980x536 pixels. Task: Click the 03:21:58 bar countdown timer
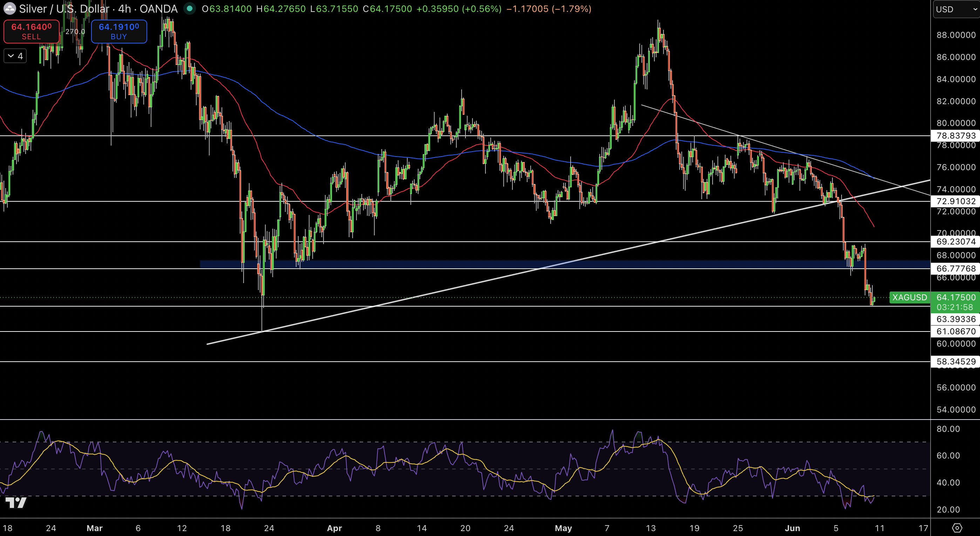click(x=955, y=307)
